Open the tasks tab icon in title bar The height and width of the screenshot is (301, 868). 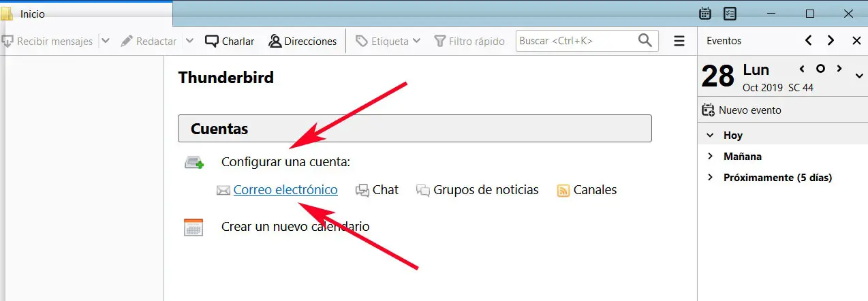(730, 14)
